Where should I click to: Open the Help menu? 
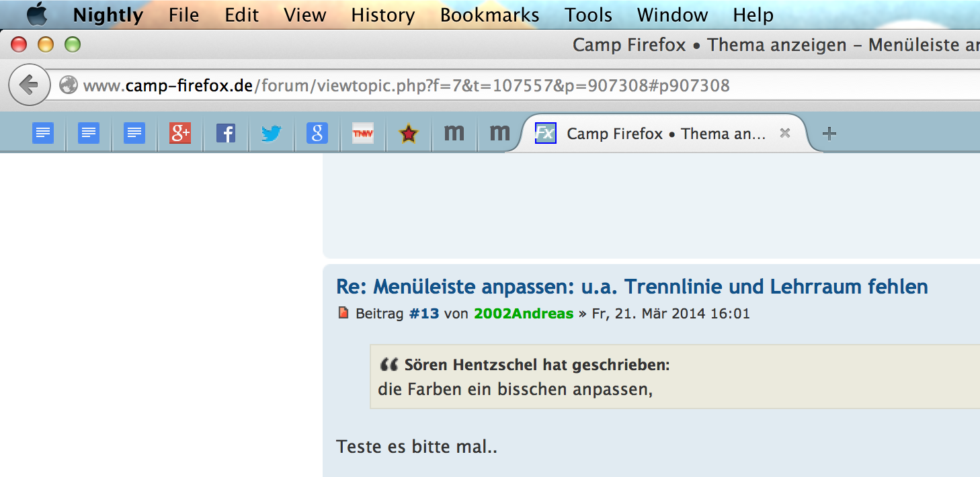pos(753,15)
